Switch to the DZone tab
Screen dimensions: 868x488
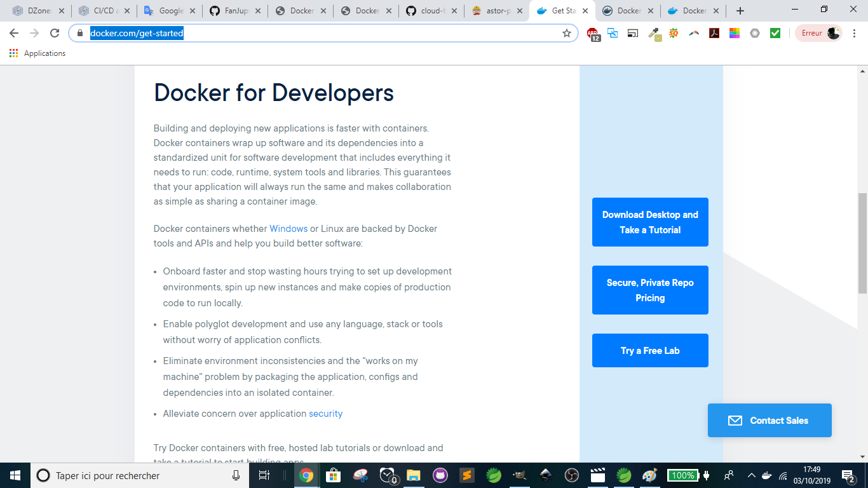click(x=38, y=11)
